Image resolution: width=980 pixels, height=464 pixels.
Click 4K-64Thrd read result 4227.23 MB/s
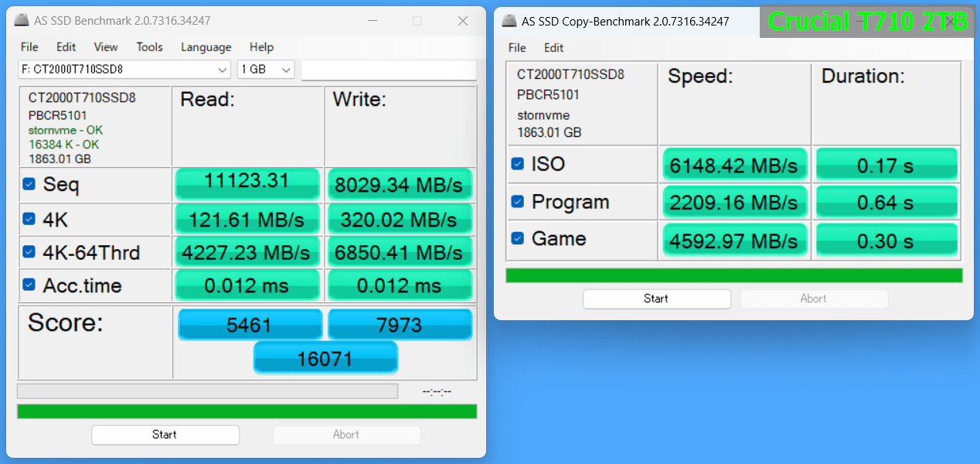point(247,252)
